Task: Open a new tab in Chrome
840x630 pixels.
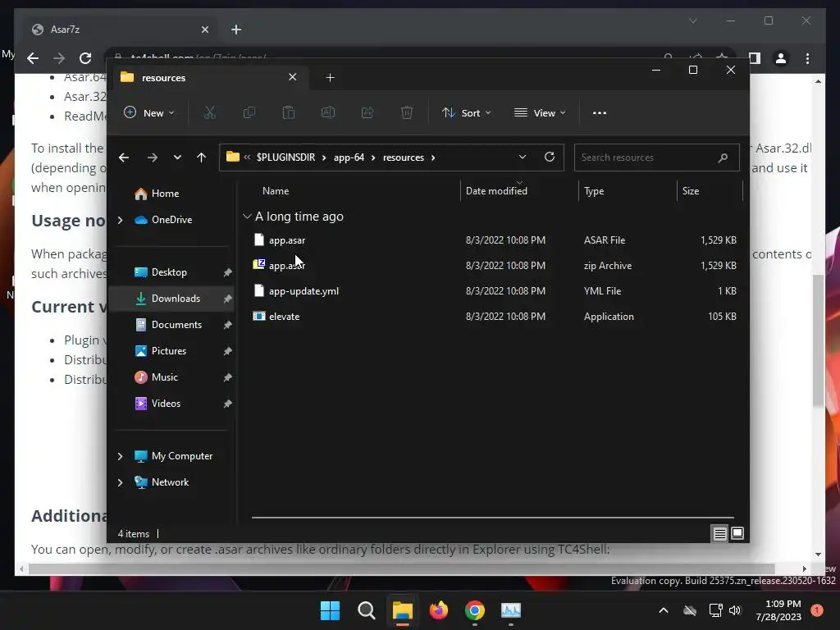Action: [x=236, y=30]
